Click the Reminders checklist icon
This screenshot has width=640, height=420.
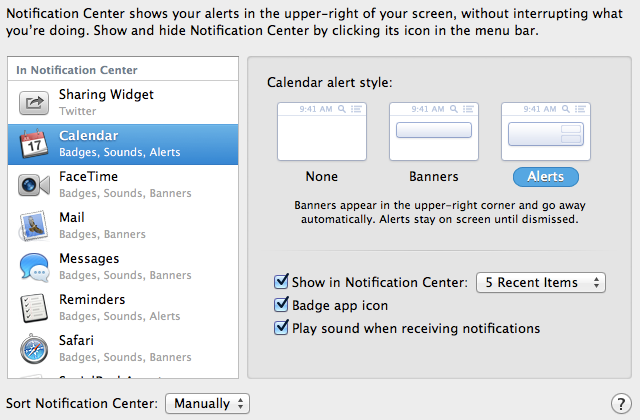click(34, 308)
